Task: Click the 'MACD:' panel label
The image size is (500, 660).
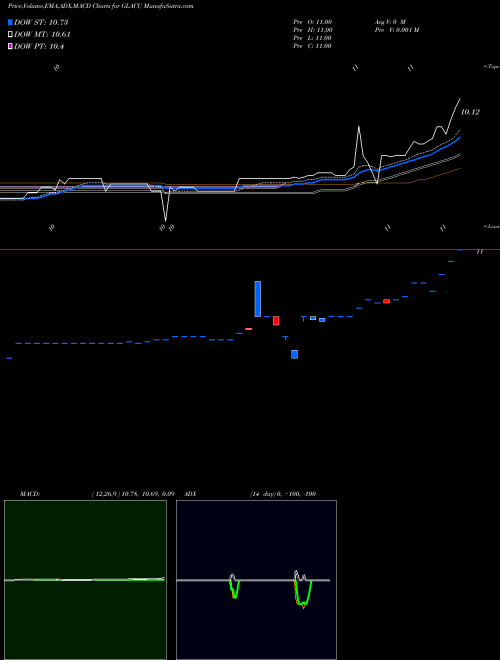Action: coord(29,494)
